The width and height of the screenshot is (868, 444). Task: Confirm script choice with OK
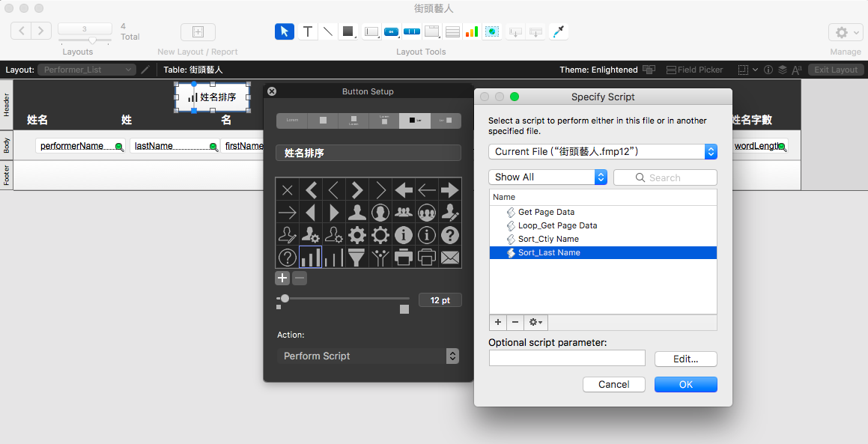(x=686, y=384)
